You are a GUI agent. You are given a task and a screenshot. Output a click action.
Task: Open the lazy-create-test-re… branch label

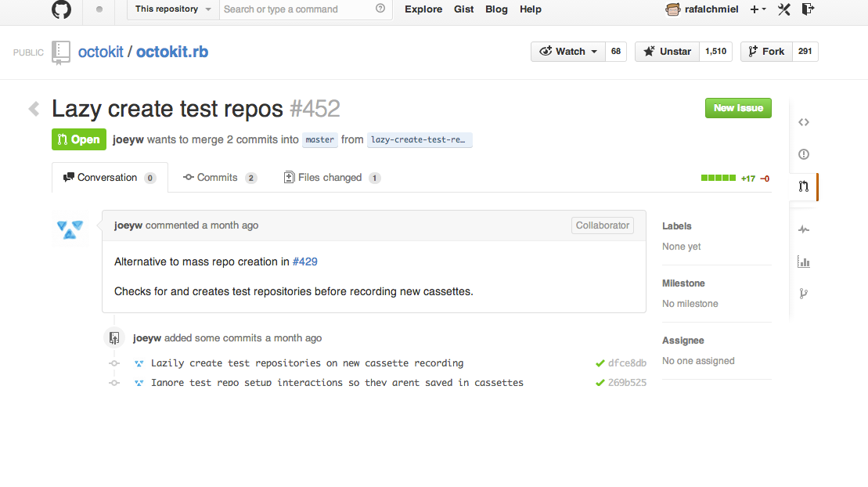point(419,139)
